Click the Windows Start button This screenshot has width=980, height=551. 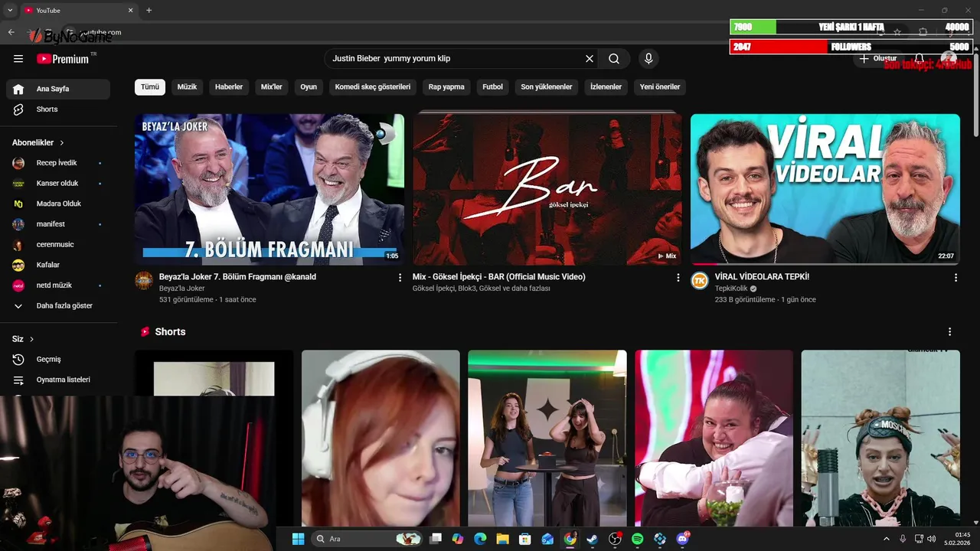click(x=298, y=539)
